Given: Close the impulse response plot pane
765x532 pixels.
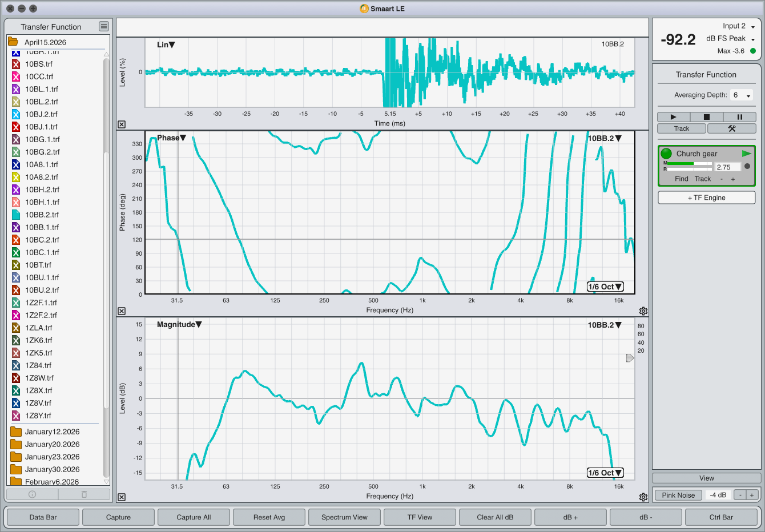Looking at the screenshot, I should (x=122, y=124).
